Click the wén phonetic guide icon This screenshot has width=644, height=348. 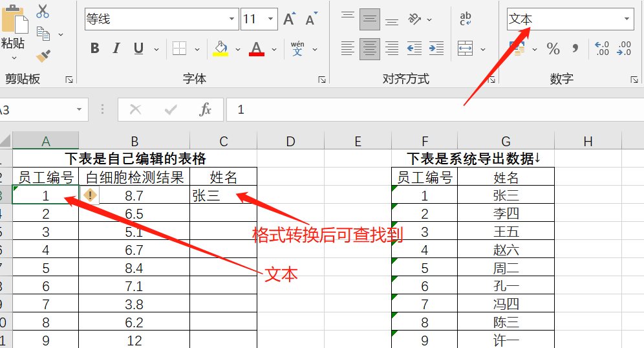coord(297,49)
